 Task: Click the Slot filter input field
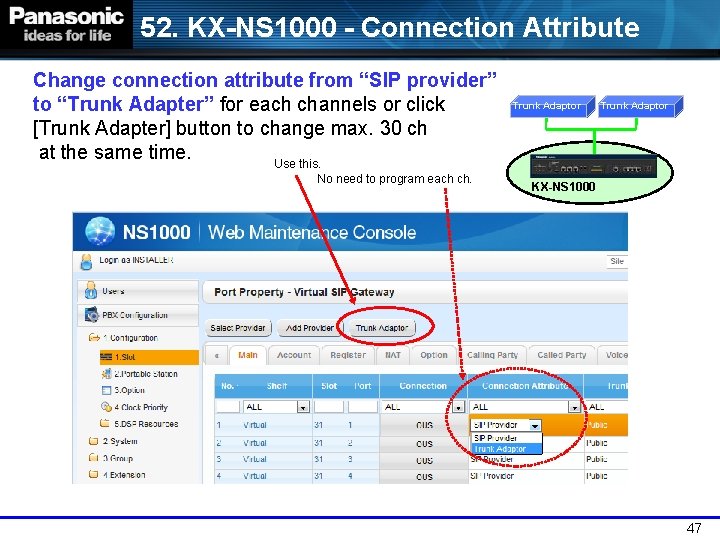click(329, 407)
